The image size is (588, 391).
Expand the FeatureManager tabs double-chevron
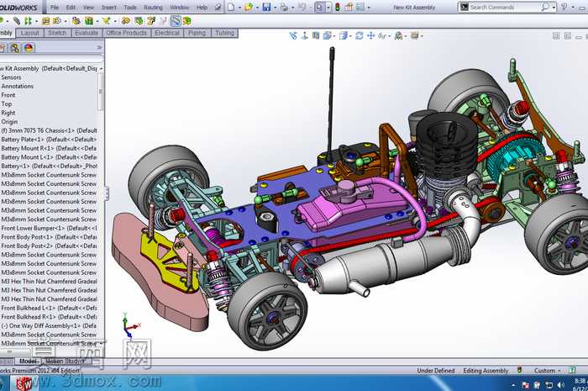click(x=99, y=48)
